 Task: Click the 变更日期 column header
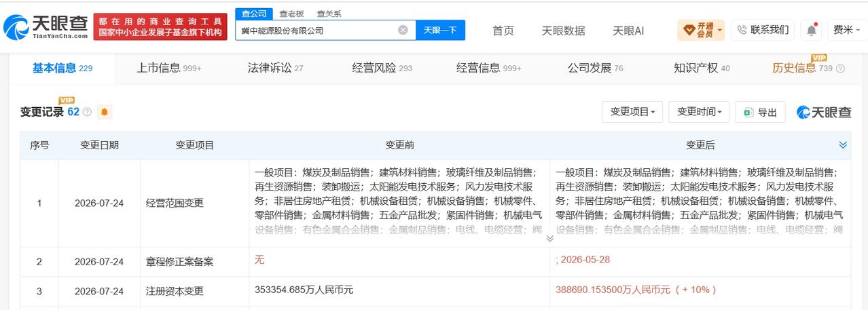(99, 145)
